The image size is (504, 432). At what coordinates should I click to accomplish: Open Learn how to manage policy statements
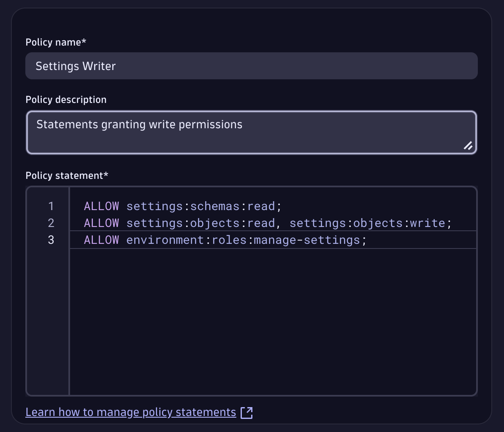click(x=130, y=412)
